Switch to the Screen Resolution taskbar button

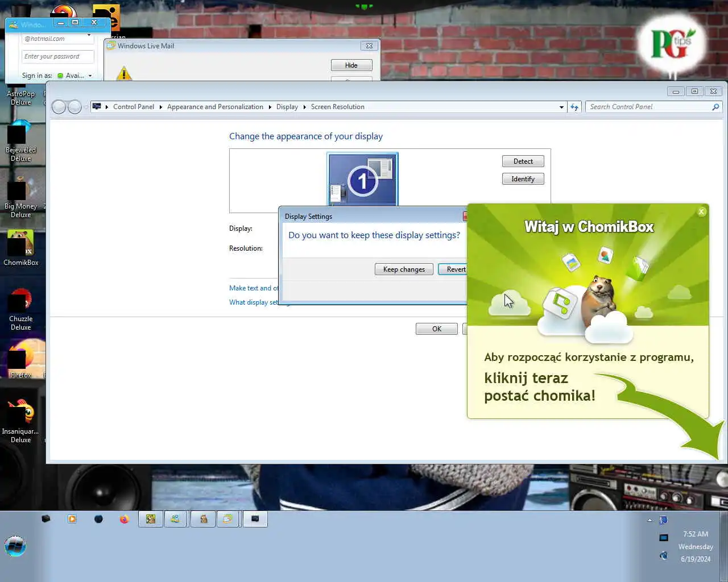(255, 519)
